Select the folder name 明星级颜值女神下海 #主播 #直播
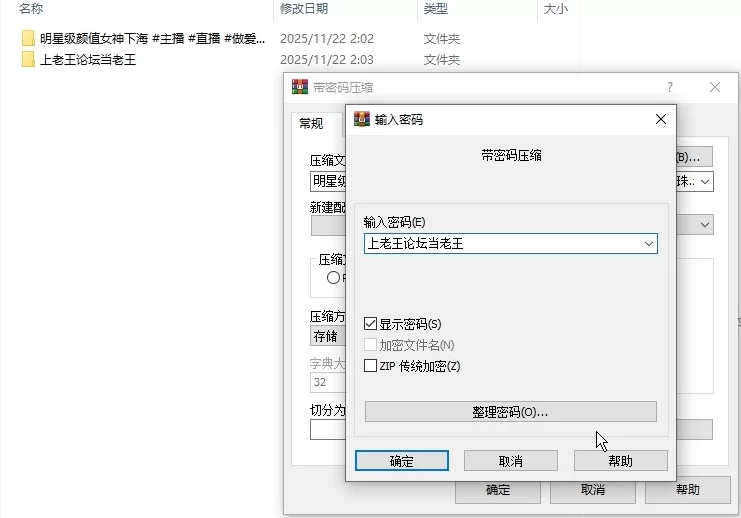The height and width of the screenshot is (518, 741). pos(152,38)
